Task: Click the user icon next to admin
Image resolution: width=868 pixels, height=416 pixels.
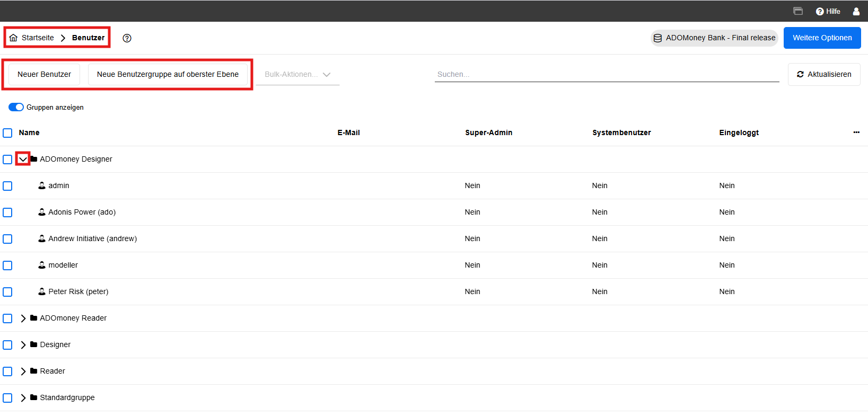Action: 42,185
